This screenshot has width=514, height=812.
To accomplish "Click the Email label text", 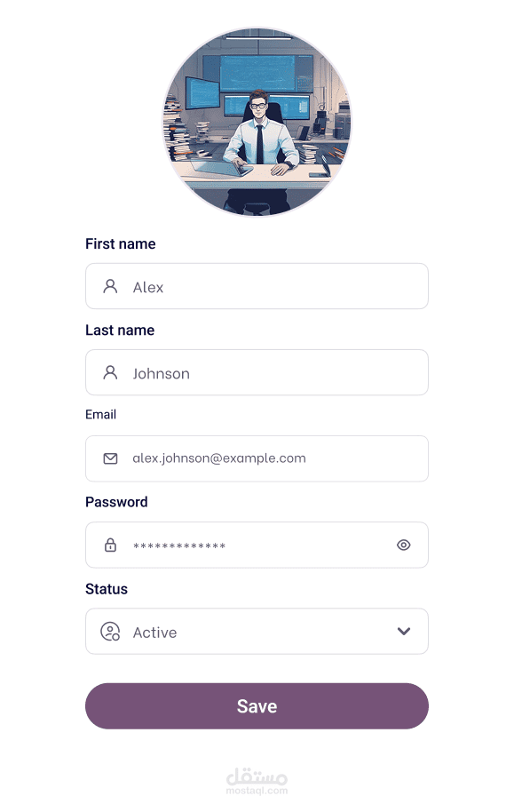I will click(x=101, y=415).
